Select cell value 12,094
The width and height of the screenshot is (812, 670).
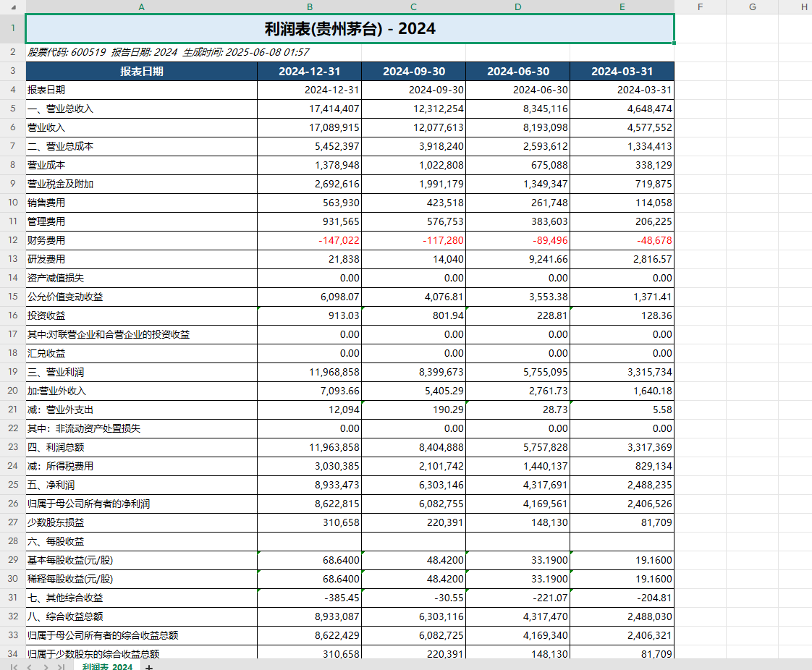click(310, 410)
